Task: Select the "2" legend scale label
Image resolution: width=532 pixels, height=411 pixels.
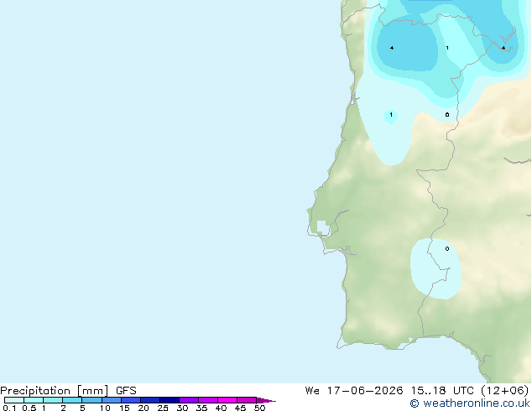Action: pos(63,408)
